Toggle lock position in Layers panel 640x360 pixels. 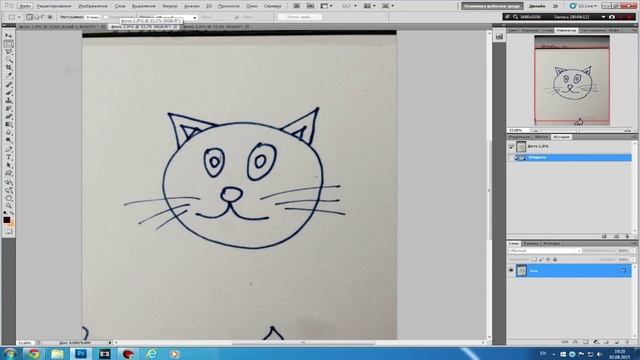548,260
